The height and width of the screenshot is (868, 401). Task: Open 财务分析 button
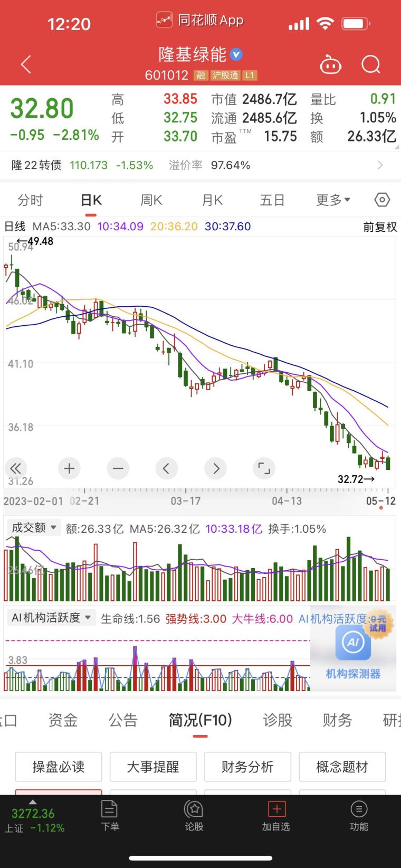[x=247, y=767]
